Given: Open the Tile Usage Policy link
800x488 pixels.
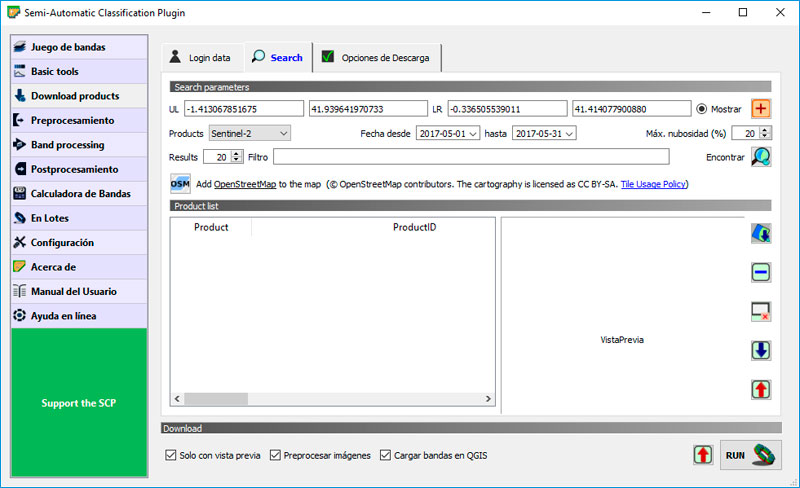Looking at the screenshot, I should pos(653,184).
